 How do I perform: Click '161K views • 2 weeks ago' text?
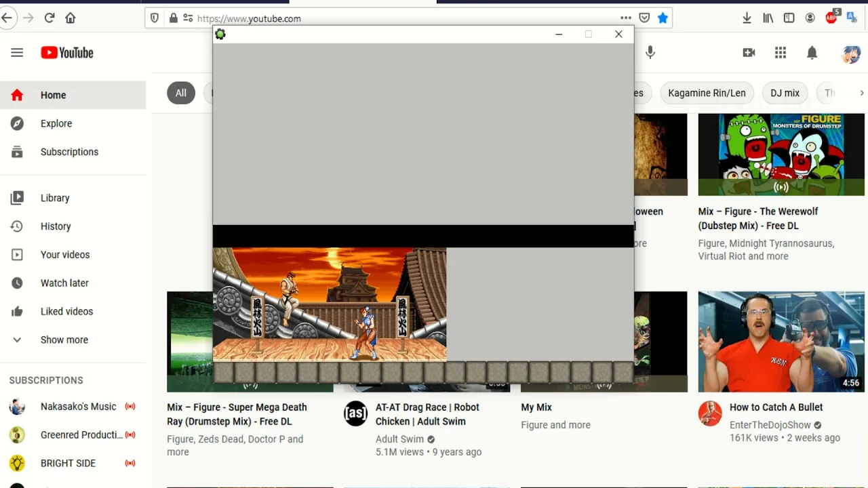point(785,438)
